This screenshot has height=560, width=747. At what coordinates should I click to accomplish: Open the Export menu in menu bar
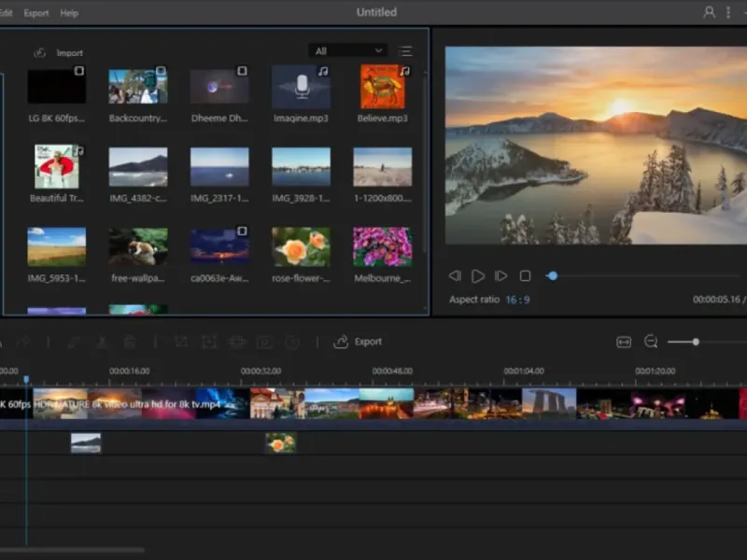36,13
